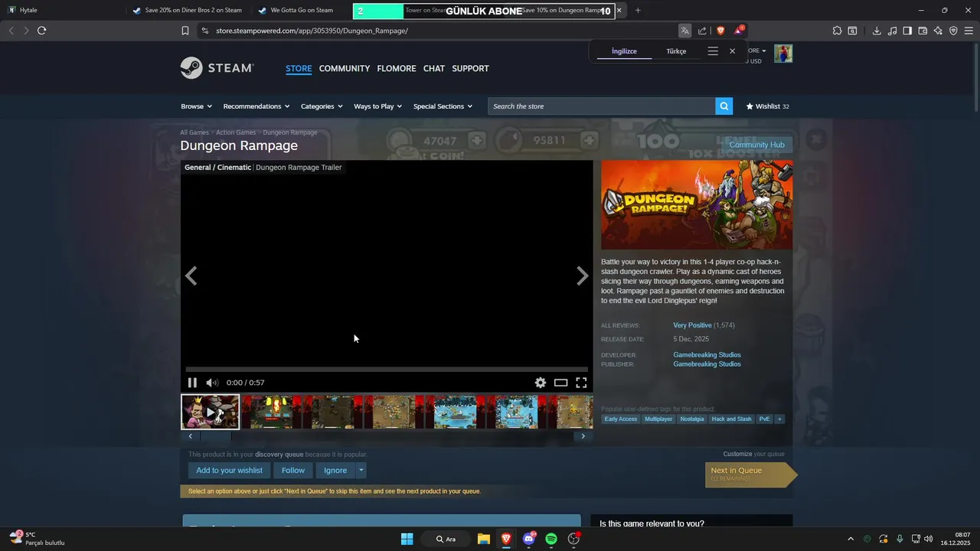The height and width of the screenshot is (551, 980).
Task: Go to next media with right arrow
Action: [x=583, y=276]
